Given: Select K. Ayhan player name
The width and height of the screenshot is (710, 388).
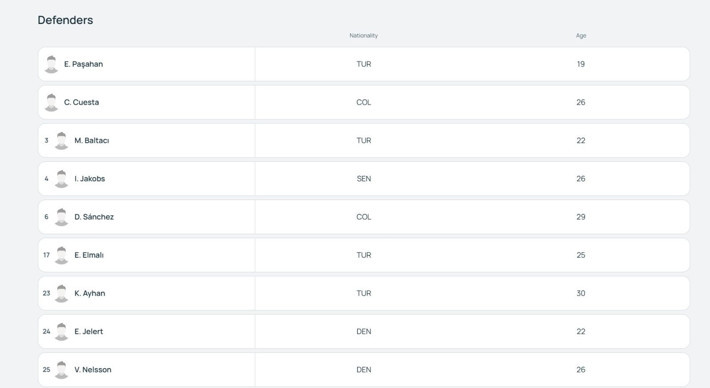Looking at the screenshot, I should pyautogui.click(x=90, y=293).
